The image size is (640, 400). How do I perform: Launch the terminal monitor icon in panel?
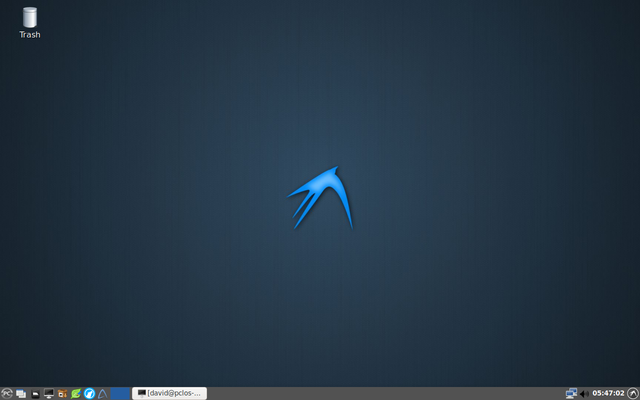coord(49,393)
